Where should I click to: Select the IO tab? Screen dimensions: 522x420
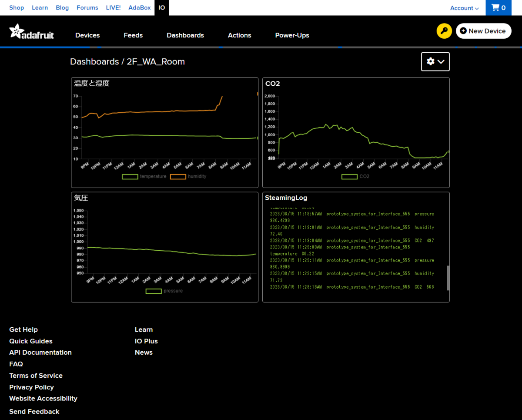pyautogui.click(x=162, y=8)
